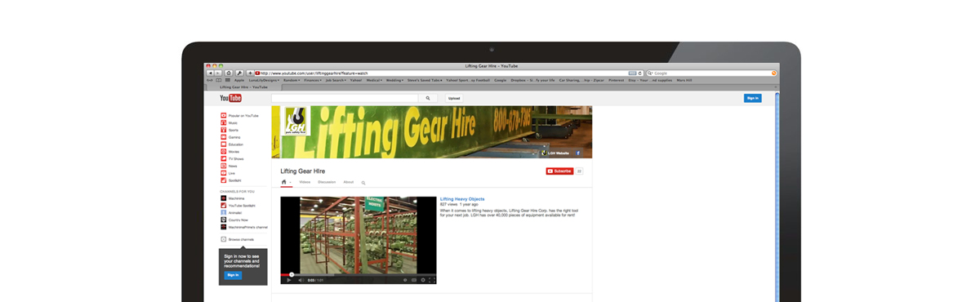The image size is (980, 302).
Task: Open Country Now recommended channel
Action: tap(234, 220)
